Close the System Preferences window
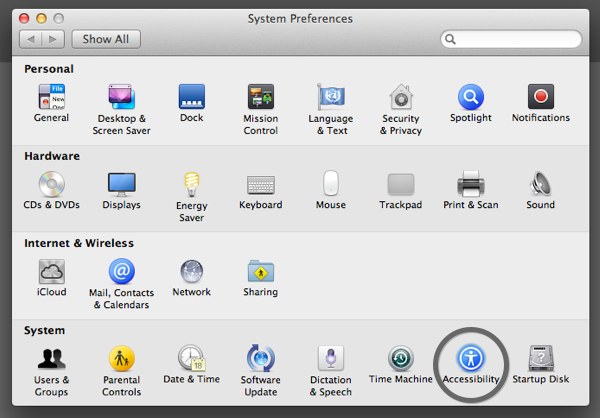This screenshot has height=418, width=600. 24,18
